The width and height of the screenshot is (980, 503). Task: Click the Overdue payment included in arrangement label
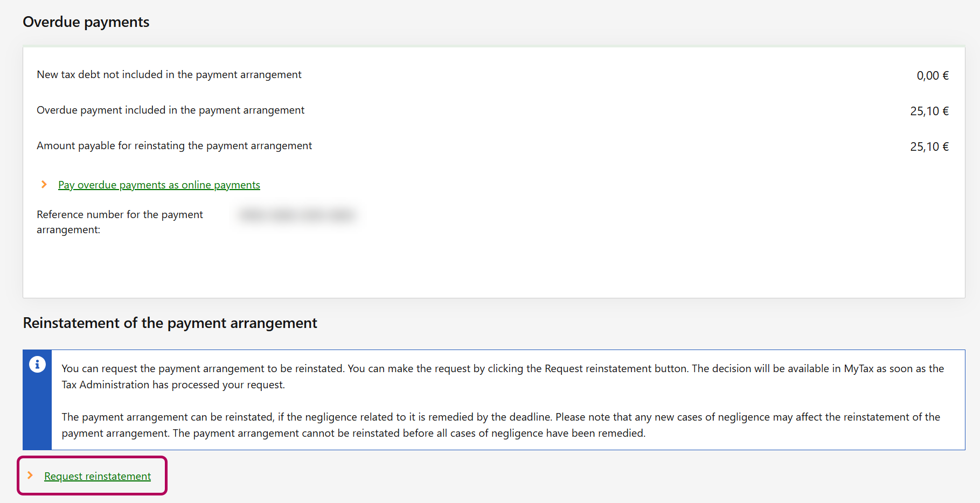click(170, 110)
